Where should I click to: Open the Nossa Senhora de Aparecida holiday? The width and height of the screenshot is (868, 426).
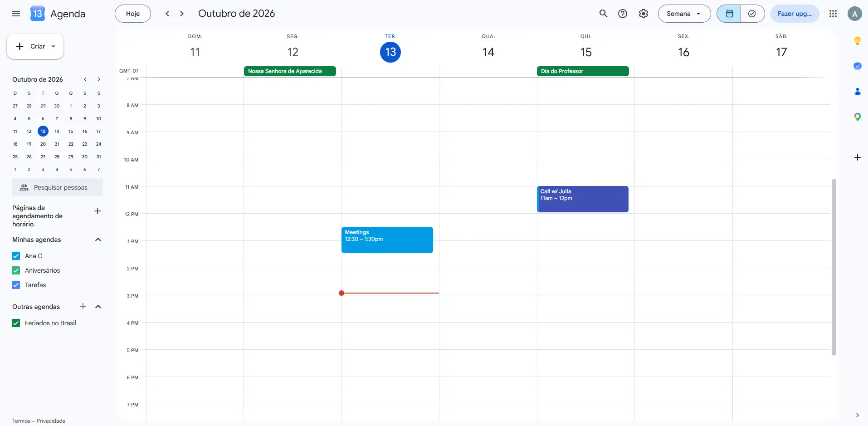[x=290, y=71]
